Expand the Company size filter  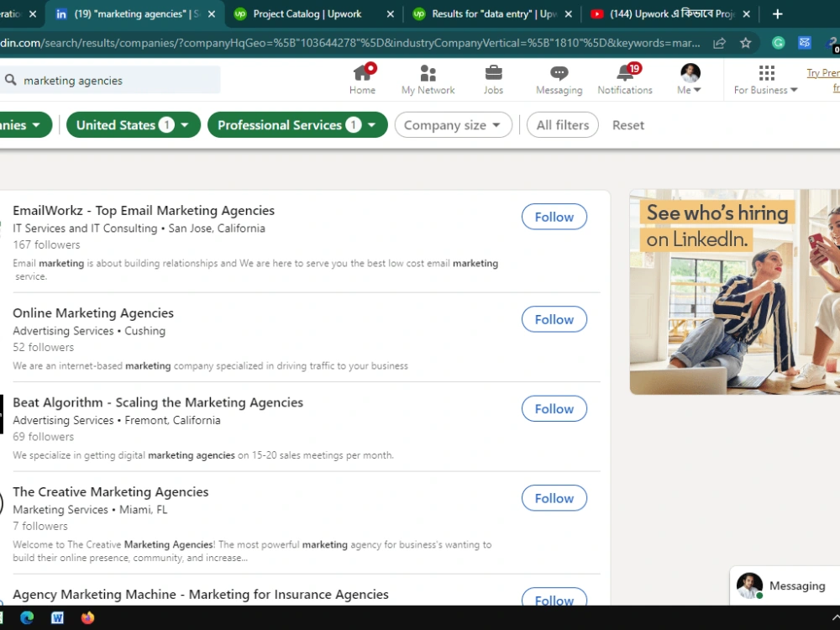(454, 125)
